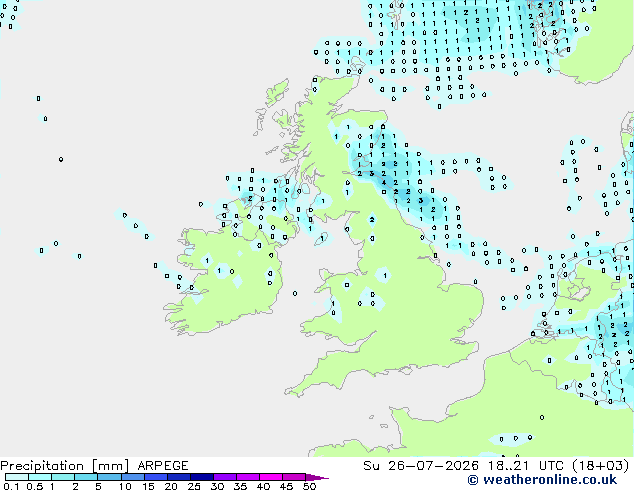Viewport: 634px width, 490px height.
Task: Pick the legend swatch between 2 and 5
Action: (x=86, y=477)
